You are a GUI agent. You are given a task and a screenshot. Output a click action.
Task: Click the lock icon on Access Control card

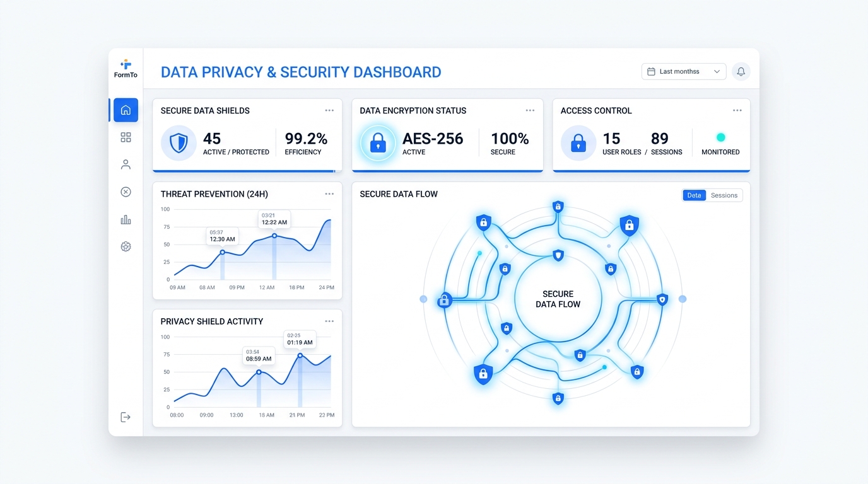pyautogui.click(x=578, y=143)
